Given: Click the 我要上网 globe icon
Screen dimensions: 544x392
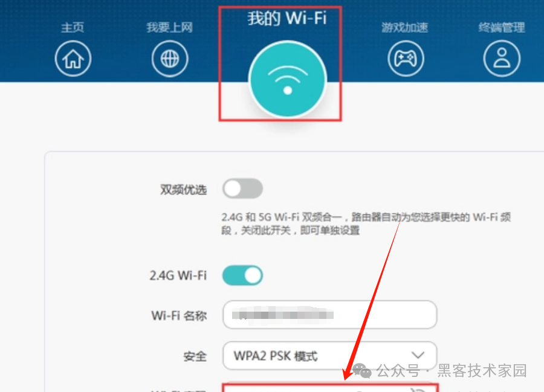Looking at the screenshot, I should (x=170, y=58).
